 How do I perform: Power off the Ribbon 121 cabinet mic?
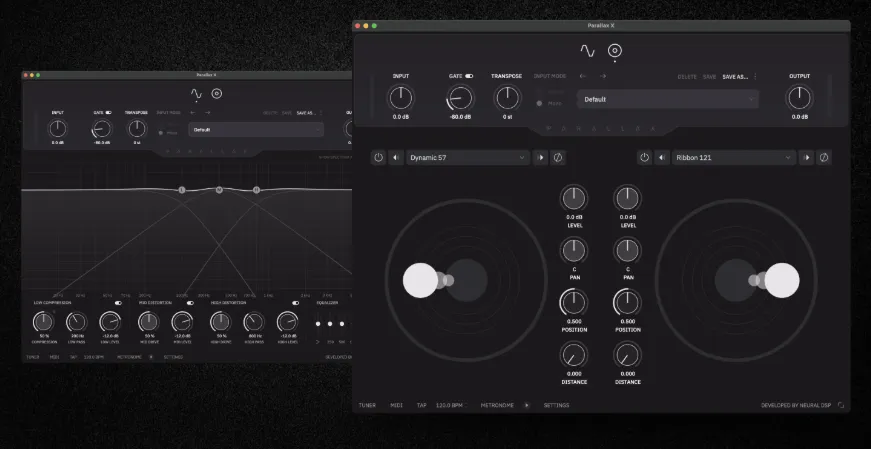(644, 158)
